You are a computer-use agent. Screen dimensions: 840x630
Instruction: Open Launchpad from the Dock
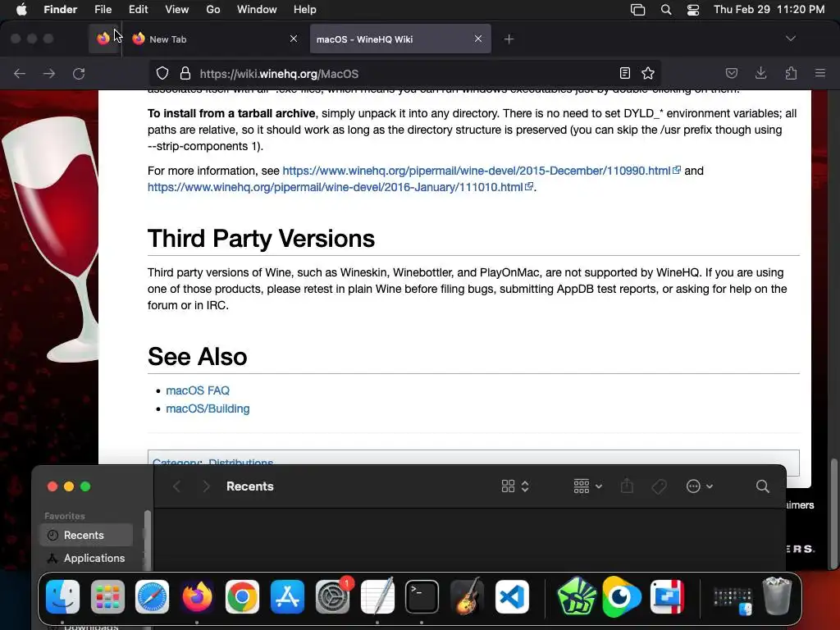(107, 597)
